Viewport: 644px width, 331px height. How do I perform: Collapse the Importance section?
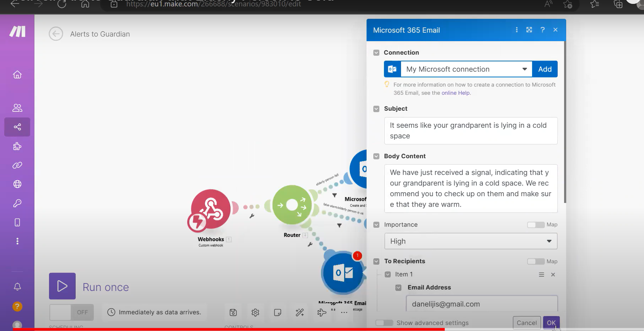(377, 225)
